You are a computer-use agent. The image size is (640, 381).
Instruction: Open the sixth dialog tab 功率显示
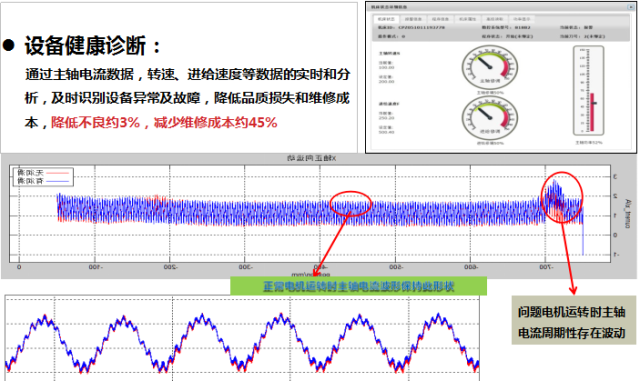point(522,19)
